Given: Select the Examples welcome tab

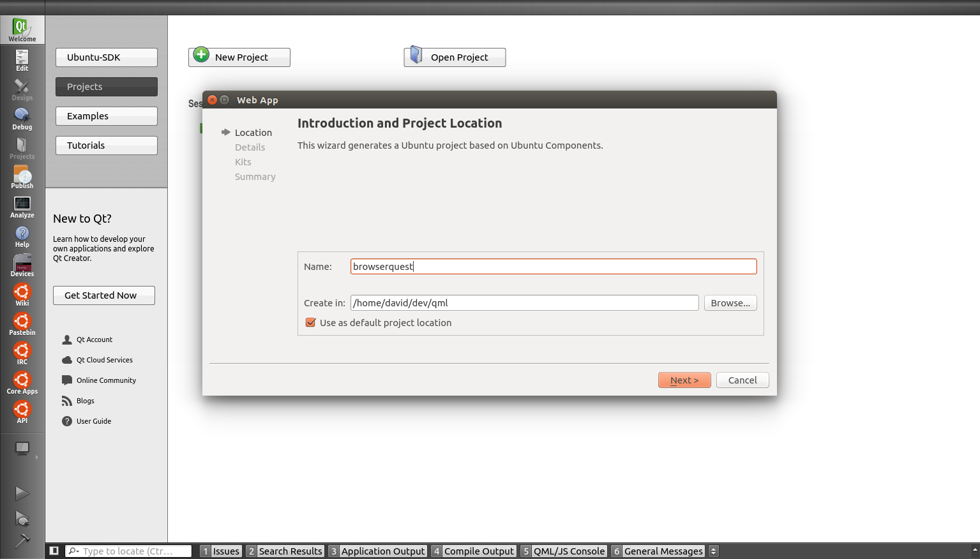Looking at the screenshot, I should [x=107, y=116].
